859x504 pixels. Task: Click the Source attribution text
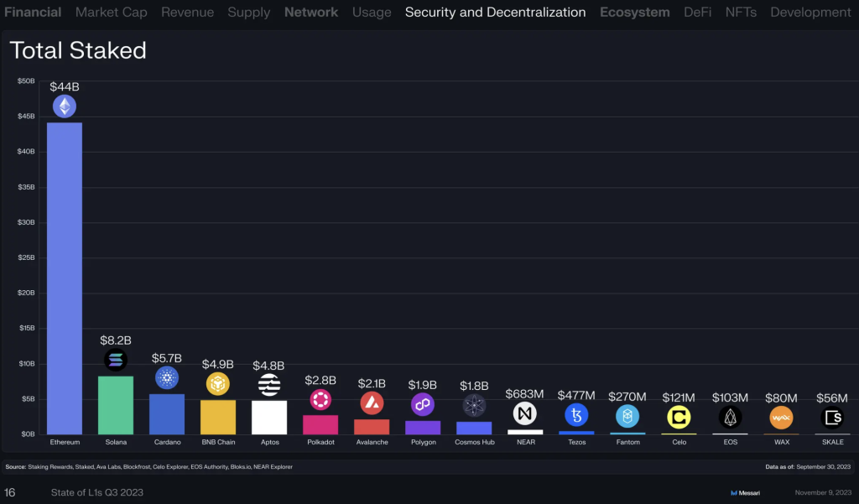pos(149,467)
